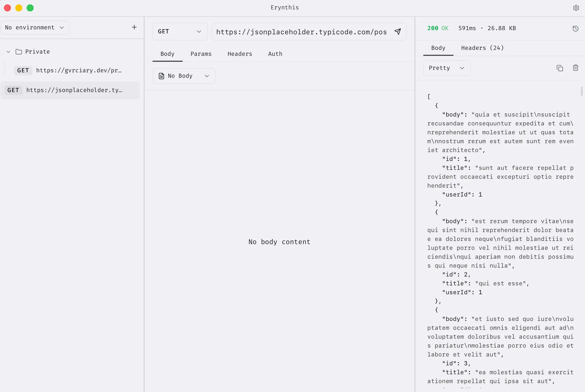The image size is (585, 392).
Task: Open request history with the clock icon
Action: pyautogui.click(x=576, y=28)
